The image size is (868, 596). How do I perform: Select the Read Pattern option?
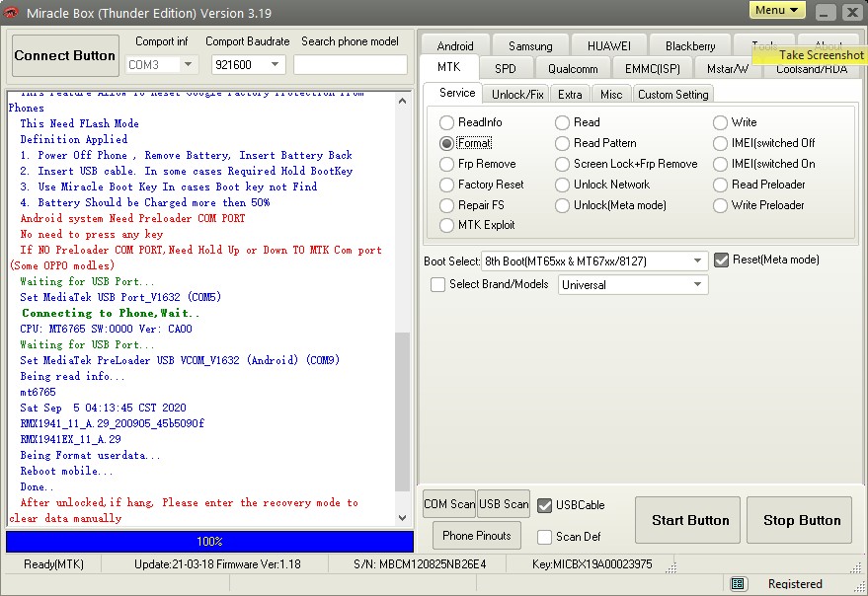562,143
